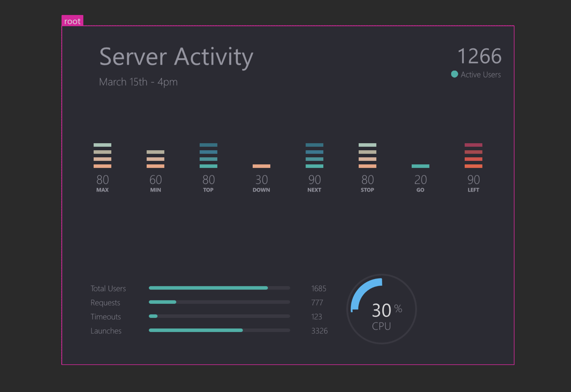This screenshot has height=392, width=571.
Task: Click the Requests progress bar
Action: point(219,302)
